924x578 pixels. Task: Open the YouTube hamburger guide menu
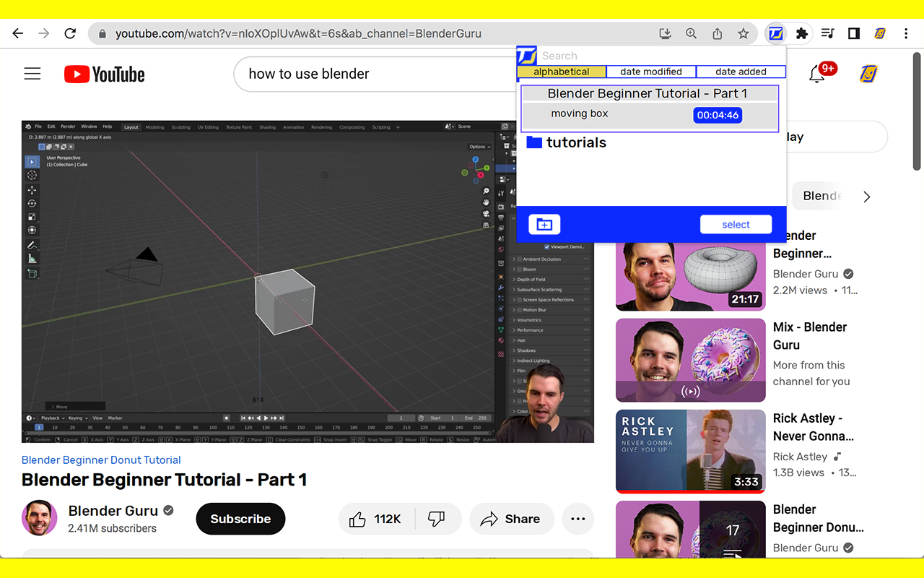coord(32,74)
